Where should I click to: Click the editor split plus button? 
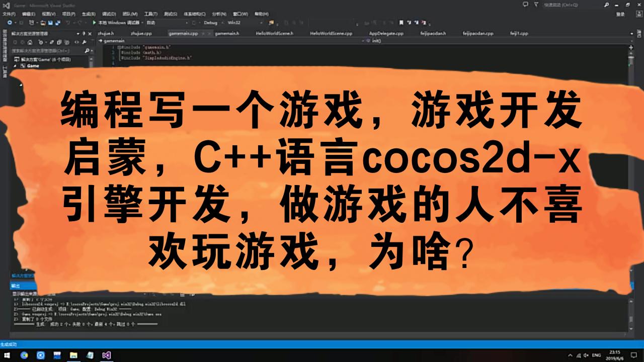(631, 47)
